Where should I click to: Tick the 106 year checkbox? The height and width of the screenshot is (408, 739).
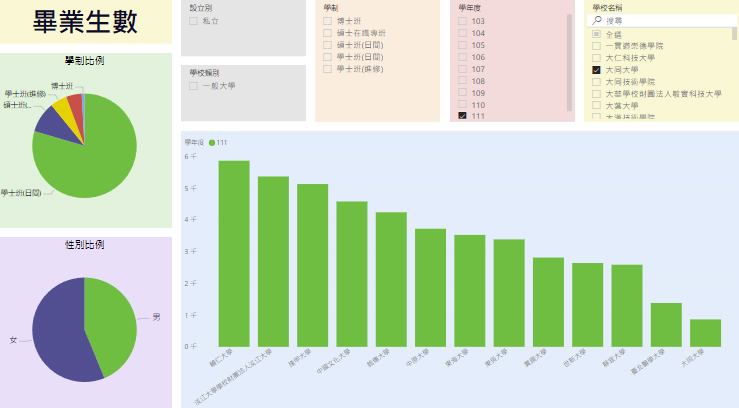click(462, 57)
